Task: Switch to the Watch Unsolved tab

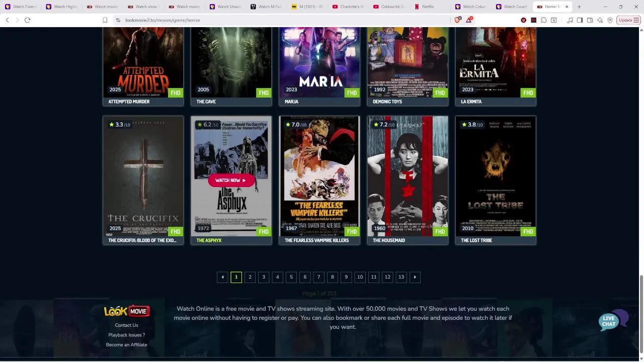Action: pyautogui.click(x=225, y=7)
